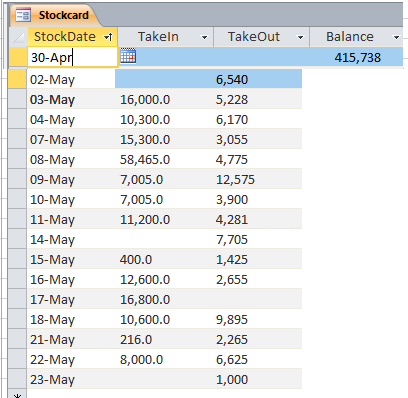Click the TakeOut value 6,540
The image size is (408, 398).
232,80
